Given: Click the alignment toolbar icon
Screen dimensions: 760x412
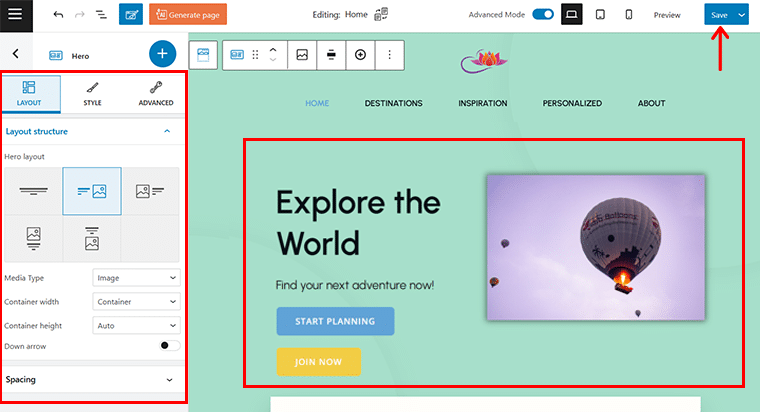Looking at the screenshot, I should (331, 55).
